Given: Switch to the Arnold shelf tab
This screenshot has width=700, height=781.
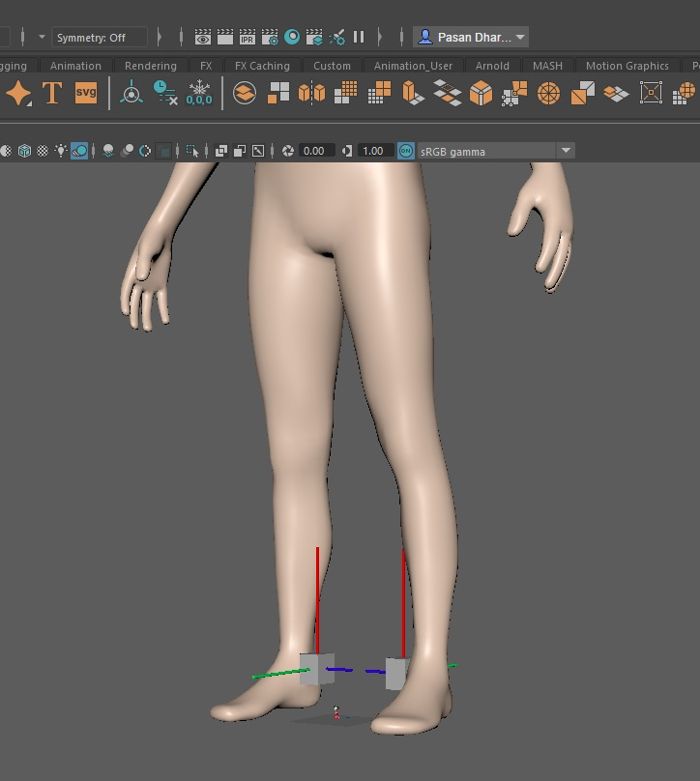Looking at the screenshot, I should [x=492, y=66].
